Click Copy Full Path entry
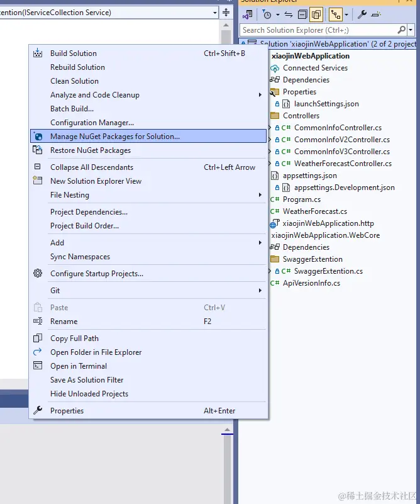The height and width of the screenshot is (504, 420). coord(148,339)
